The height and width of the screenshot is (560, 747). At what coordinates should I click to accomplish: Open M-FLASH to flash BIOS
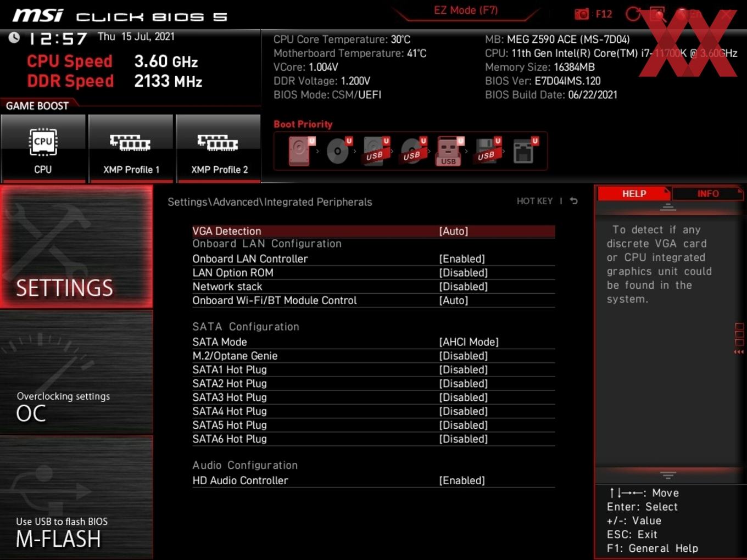click(76, 497)
